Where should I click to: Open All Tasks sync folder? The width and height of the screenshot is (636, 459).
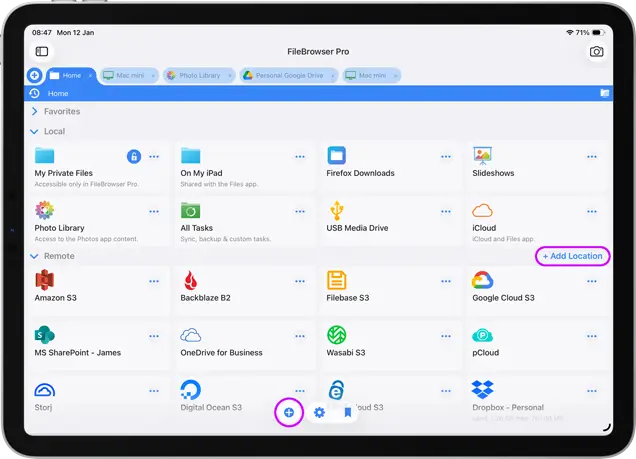243,222
